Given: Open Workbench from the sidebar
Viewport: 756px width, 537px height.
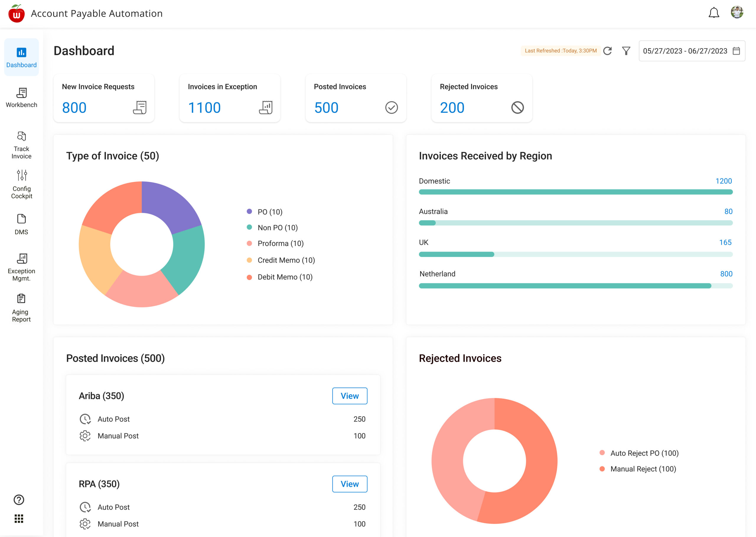Looking at the screenshot, I should point(22,98).
